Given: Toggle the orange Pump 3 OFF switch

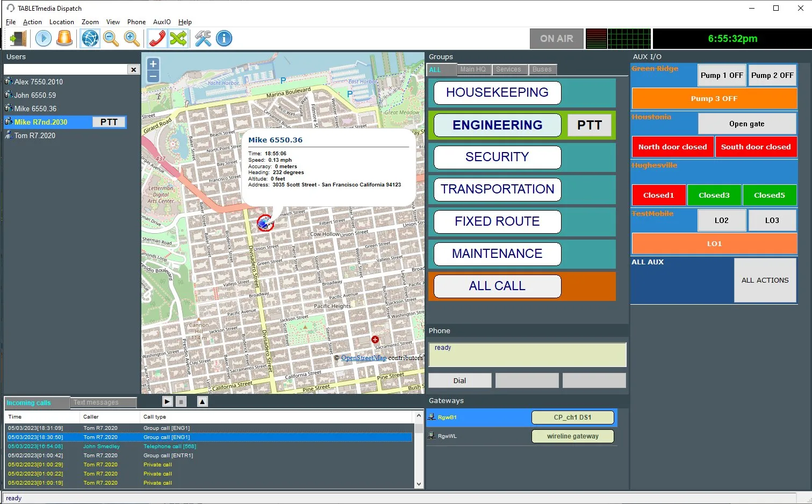Looking at the screenshot, I should 714,99.
